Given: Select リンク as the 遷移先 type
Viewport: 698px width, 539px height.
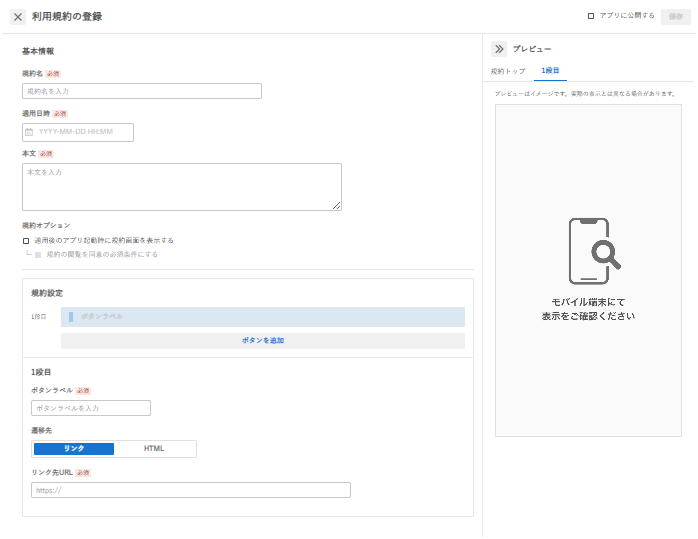Looking at the screenshot, I should click(74, 449).
